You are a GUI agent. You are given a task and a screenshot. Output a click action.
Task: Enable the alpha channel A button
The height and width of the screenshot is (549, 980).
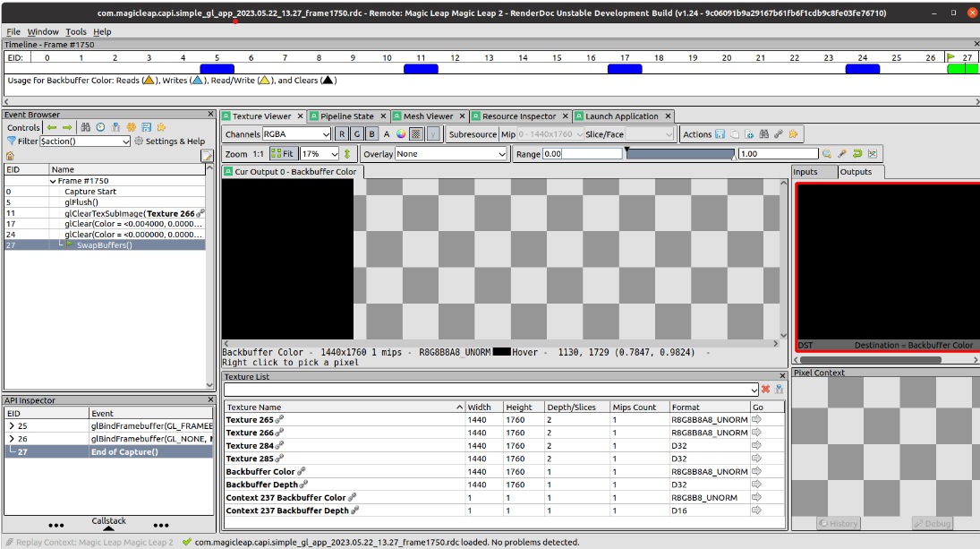(387, 133)
